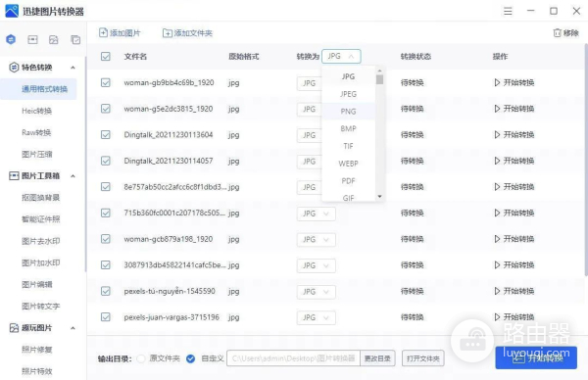Click the format list scrollbar down arrow

click(x=379, y=197)
